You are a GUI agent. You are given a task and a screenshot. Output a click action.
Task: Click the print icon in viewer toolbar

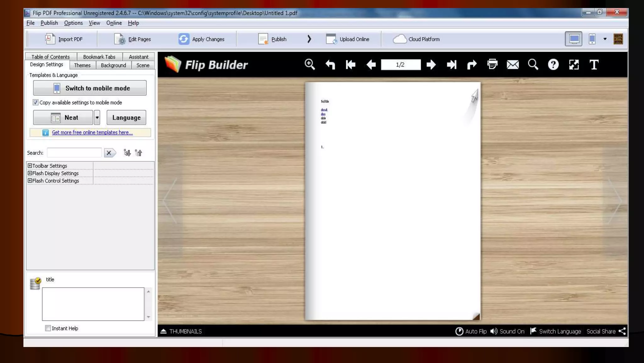coord(492,64)
